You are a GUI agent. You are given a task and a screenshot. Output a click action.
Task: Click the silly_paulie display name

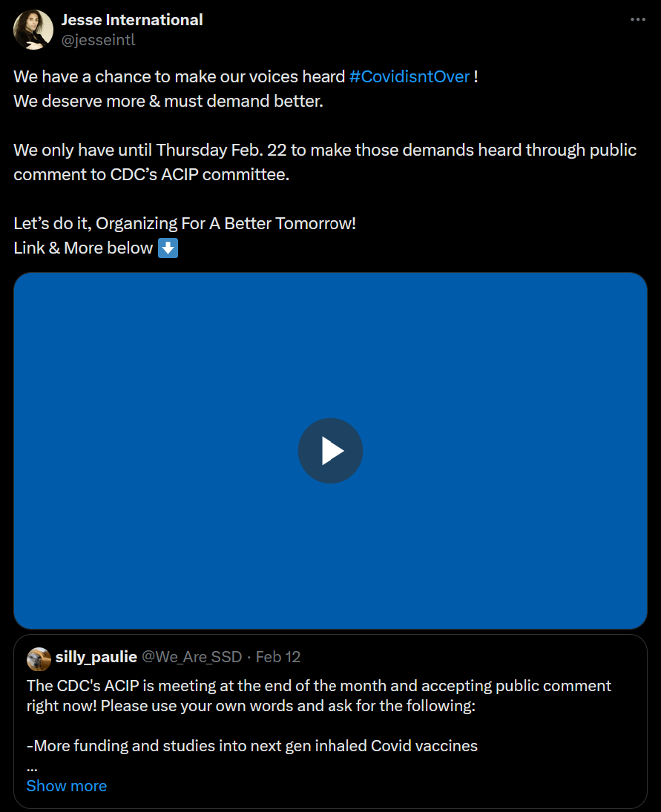(x=96, y=656)
